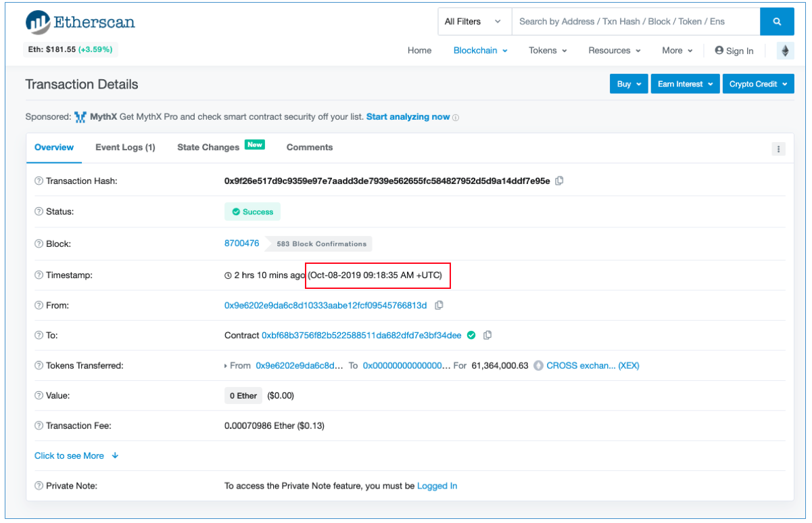Copy the transaction hash to clipboard
812x523 pixels.
559,181
